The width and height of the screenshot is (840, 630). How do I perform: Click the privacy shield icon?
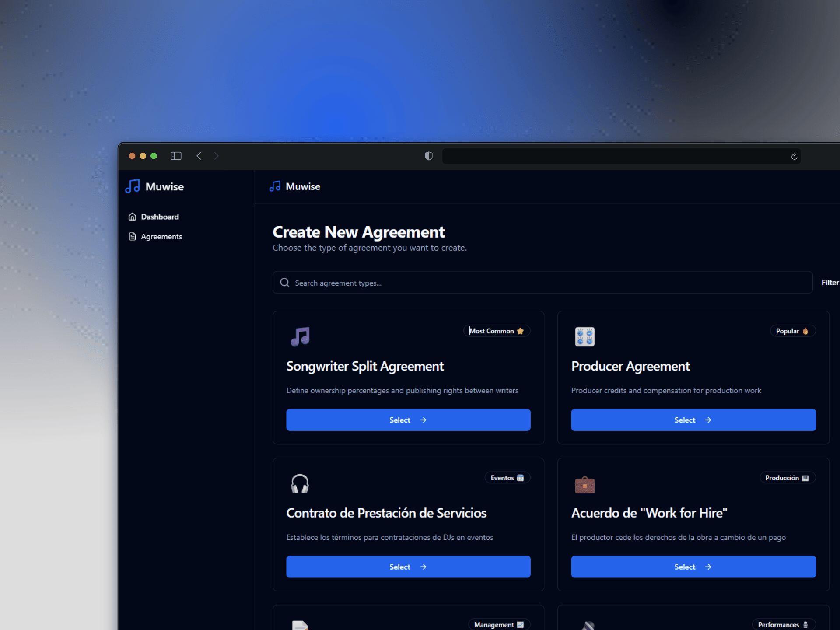point(429,156)
